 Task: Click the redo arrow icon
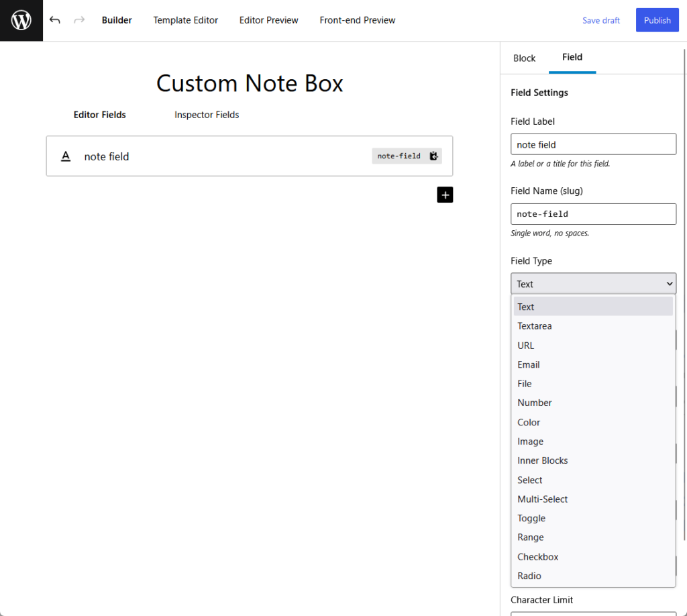click(79, 20)
